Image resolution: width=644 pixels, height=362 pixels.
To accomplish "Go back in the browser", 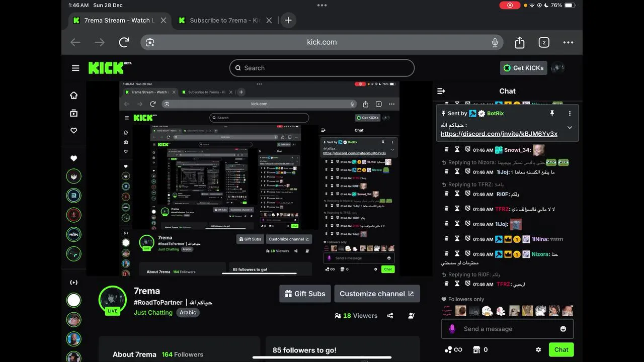I will (x=75, y=42).
